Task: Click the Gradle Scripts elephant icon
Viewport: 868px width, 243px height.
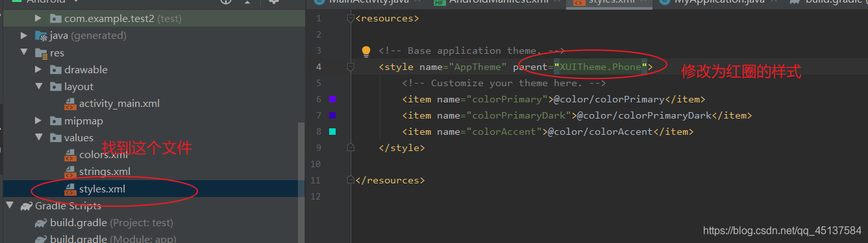Action: [26, 206]
